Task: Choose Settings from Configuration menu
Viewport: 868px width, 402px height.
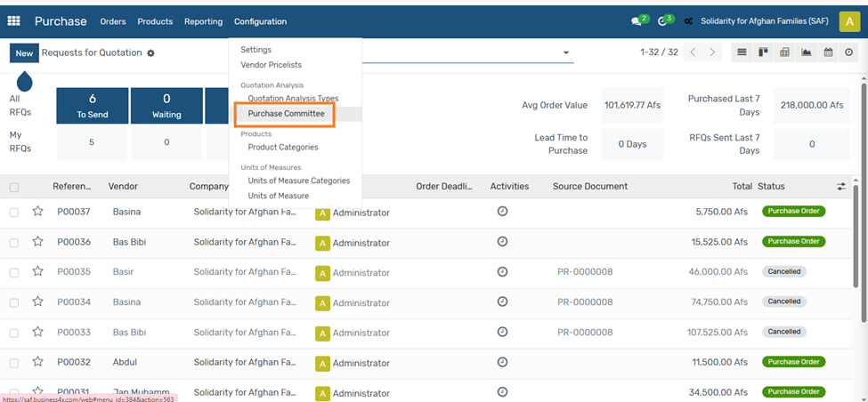Action: (x=256, y=50)
